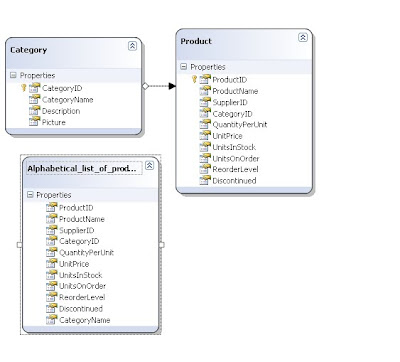Click ProductName property icon in Alphabetical list entity
400x362 pixels.
click(x=51, y=218)
